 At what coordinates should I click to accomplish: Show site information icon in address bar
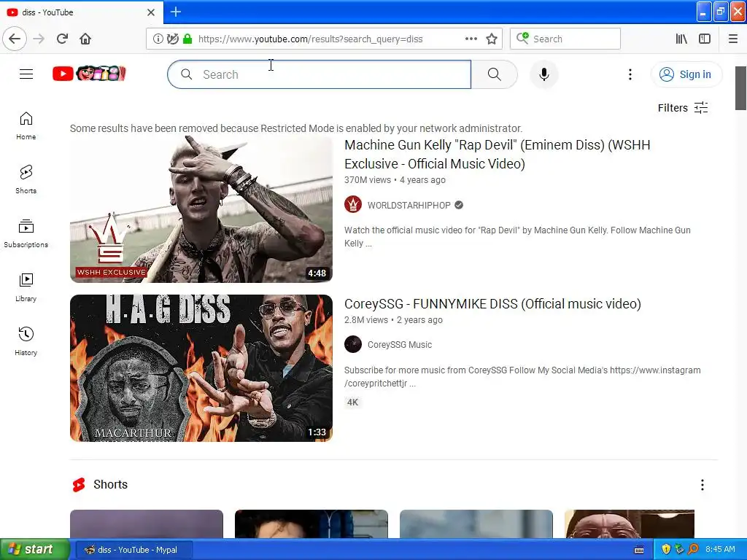[158, 39]
